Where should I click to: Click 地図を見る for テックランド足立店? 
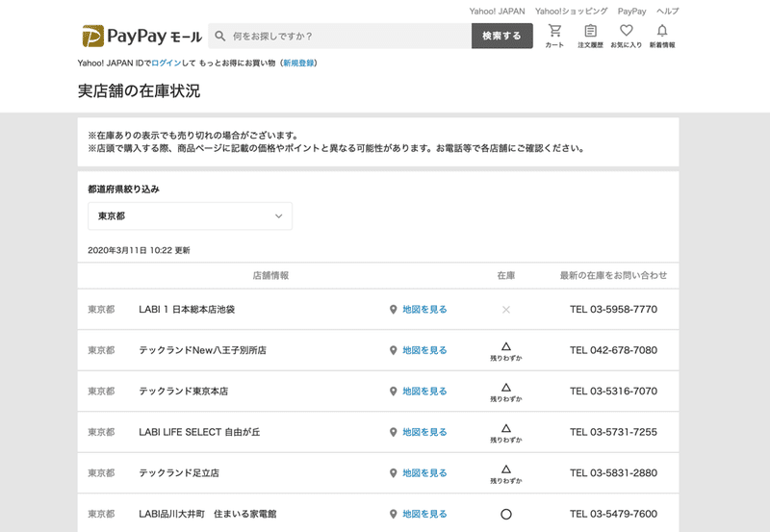[424, 473]
